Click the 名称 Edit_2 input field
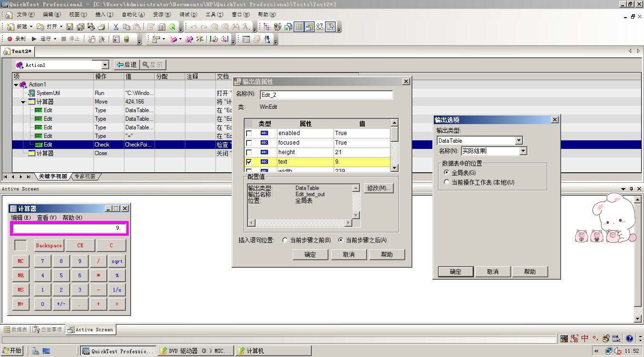Viewport: 644px width, 357px height. click(x=326, y=95)
